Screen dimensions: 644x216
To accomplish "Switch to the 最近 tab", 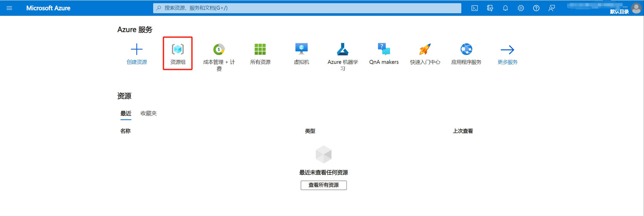I will (x=126, y=114).
